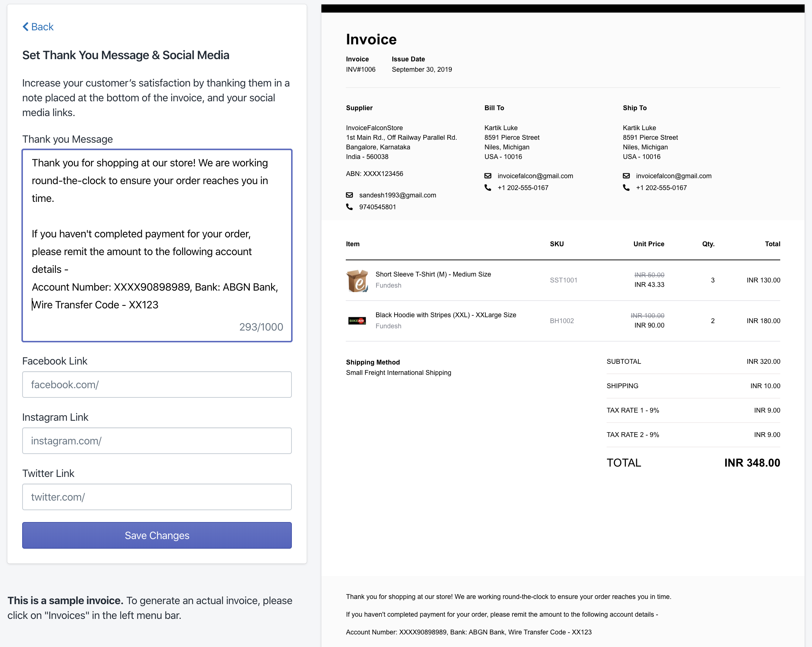Viewport: 812px width, 647px height.
Task: Click the Bill To phone icon
Action: click(x=488, y=187)
